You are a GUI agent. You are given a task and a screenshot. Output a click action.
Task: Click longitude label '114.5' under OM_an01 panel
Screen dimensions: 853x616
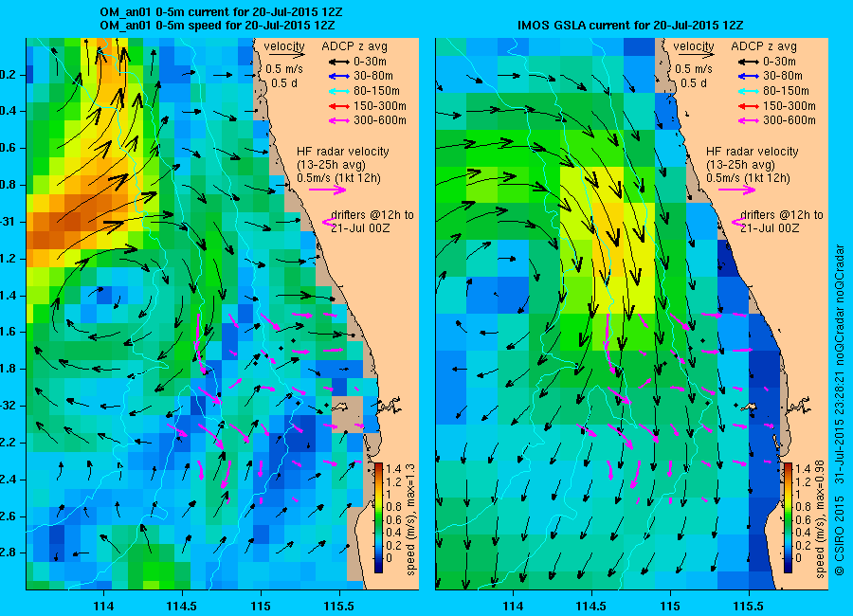point(181,606)
